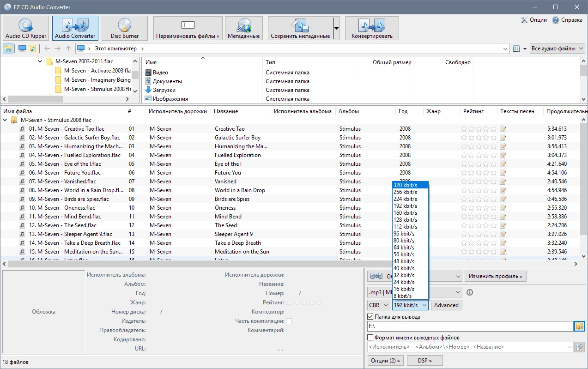Open the Опции (2) button
Screen dimensions: 588x369
click(x=386, y=360)
